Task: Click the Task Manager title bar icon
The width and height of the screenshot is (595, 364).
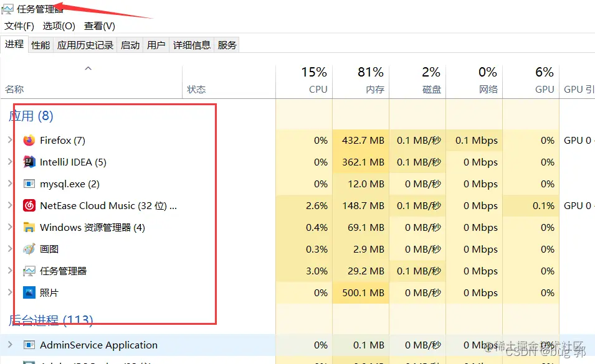Action: tap(7, 8)
